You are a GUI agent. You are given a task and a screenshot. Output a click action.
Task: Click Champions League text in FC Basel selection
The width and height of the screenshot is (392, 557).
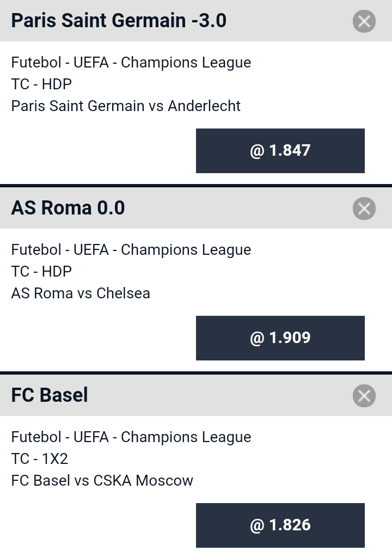(186, 437)
